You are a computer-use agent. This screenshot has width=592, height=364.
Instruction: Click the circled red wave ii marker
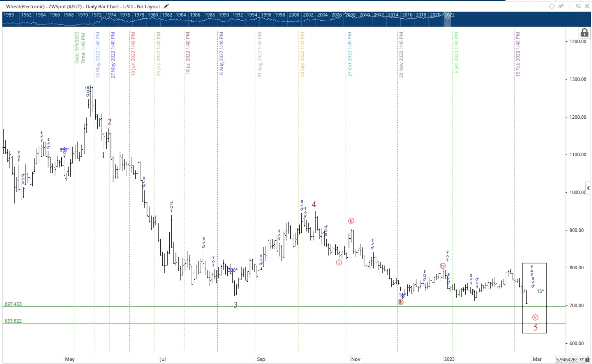click(351, 221)
